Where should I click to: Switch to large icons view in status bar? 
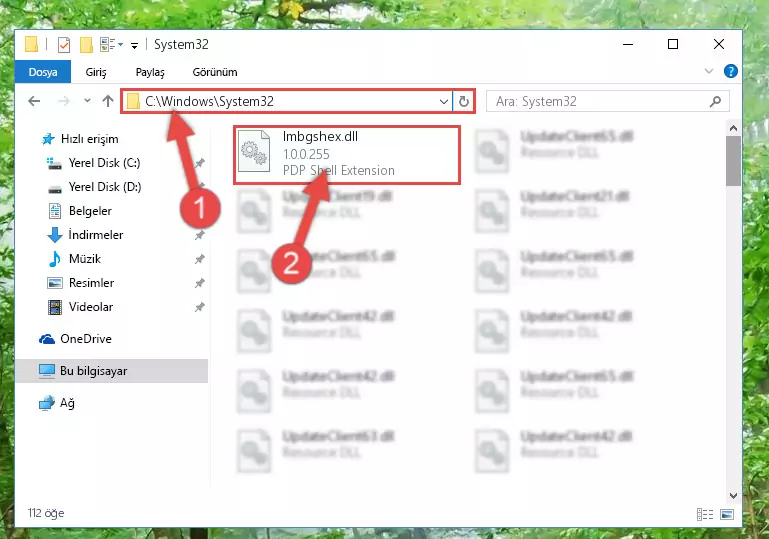pos(727,514)
